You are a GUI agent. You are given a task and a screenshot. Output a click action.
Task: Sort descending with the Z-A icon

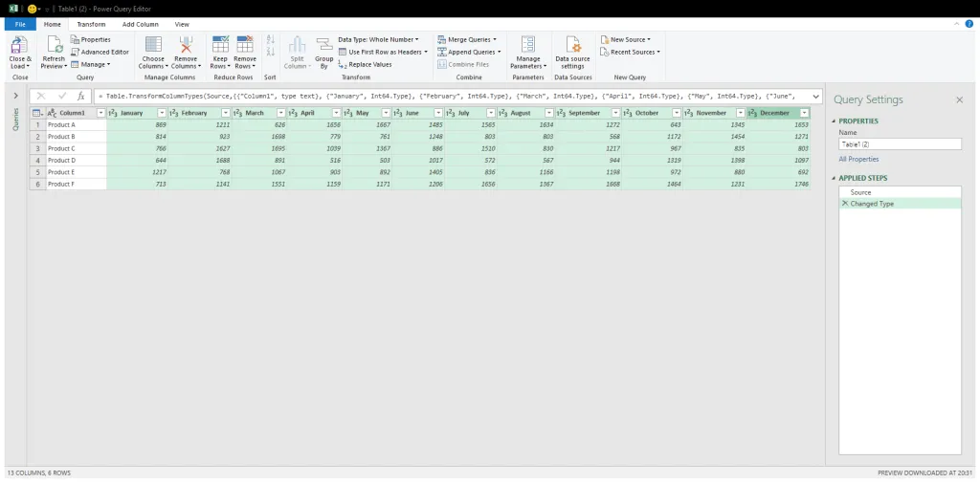[x=271, y=52]
